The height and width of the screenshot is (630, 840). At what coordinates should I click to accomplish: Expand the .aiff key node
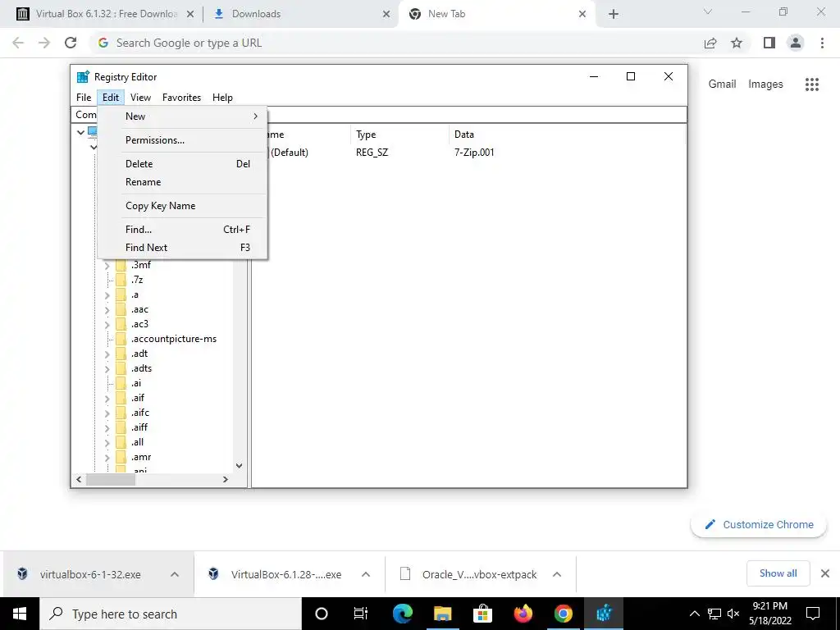pos(107,428)
